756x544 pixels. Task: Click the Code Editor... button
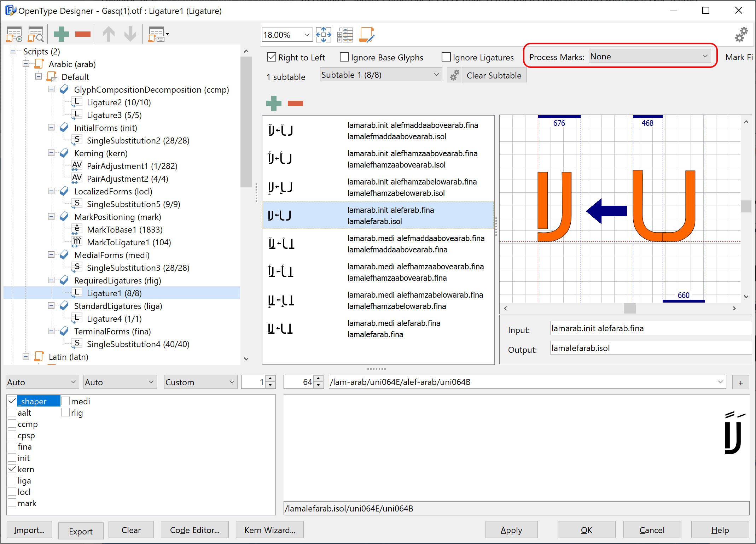tap(195, 530)
